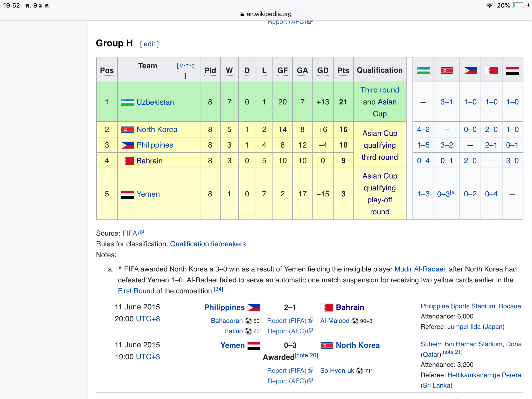Open Report (FIFA) for Philippines vs Bahrain

287,321
